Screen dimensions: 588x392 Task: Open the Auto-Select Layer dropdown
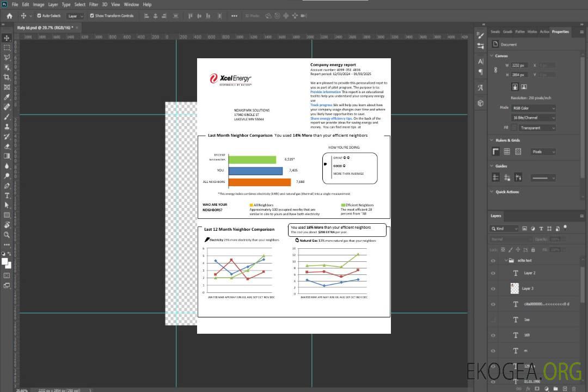point(75,16)
